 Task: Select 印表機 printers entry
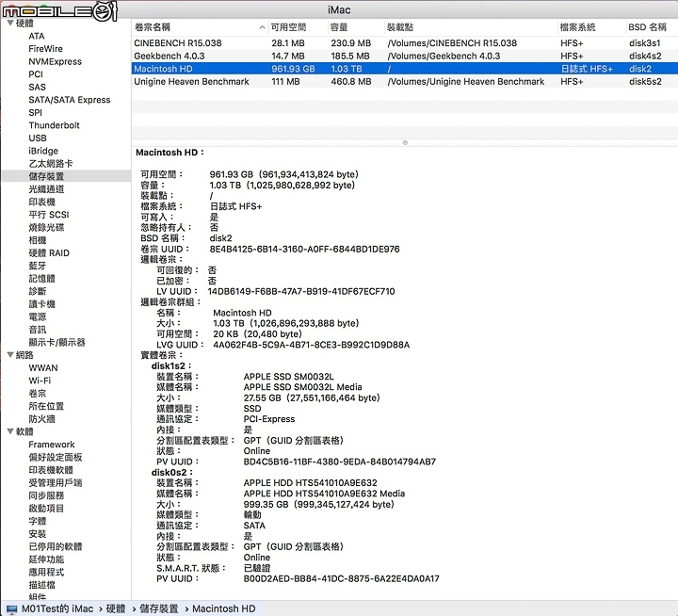[x=41, y=202]
